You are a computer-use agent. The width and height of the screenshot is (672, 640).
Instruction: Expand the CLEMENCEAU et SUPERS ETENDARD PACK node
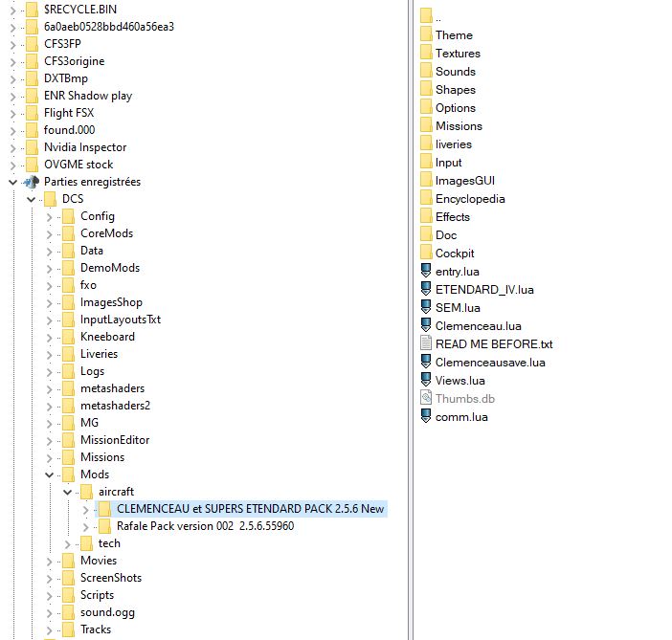click(86, 509)
